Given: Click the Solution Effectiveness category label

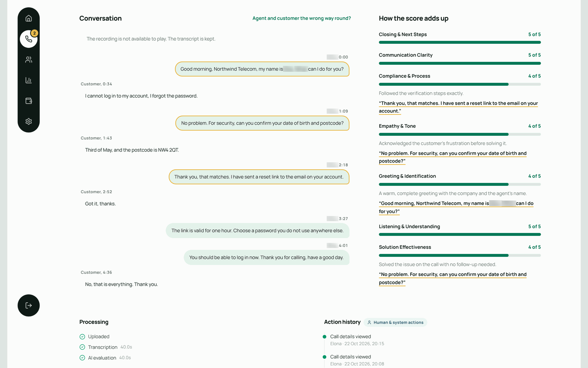Looking at the screenshot, I should [x=405, y=247].
